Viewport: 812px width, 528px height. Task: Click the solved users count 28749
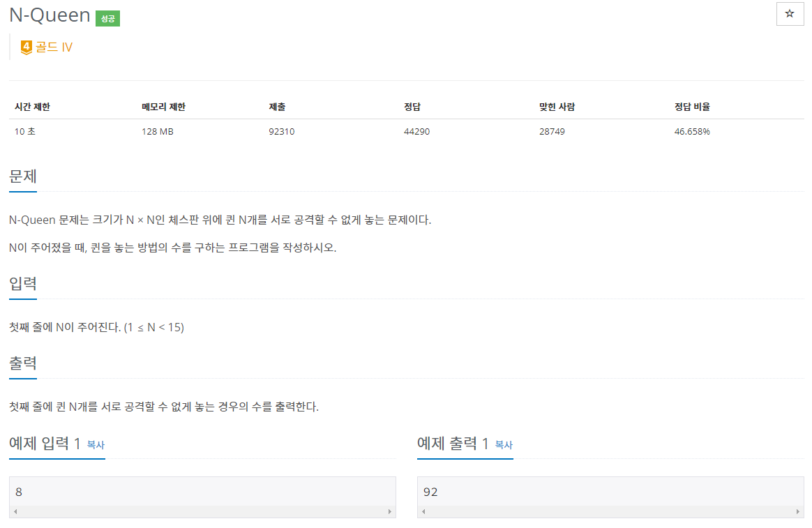[552, 132]
